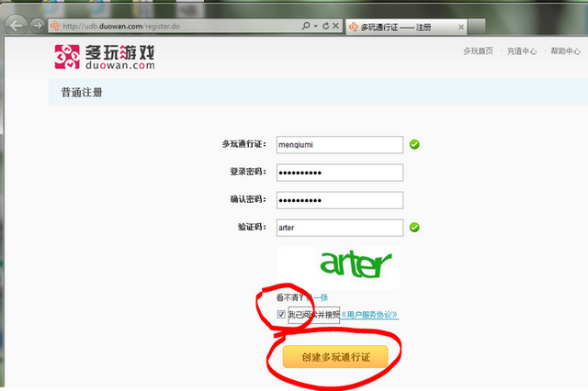The image size is (588, 391).
Task: Click the arter captcha image
Action: pyautogui.click(x=338, y=267)
